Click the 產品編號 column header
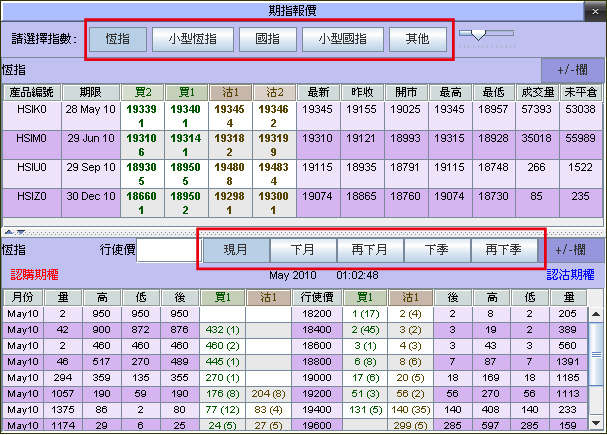 32,92
